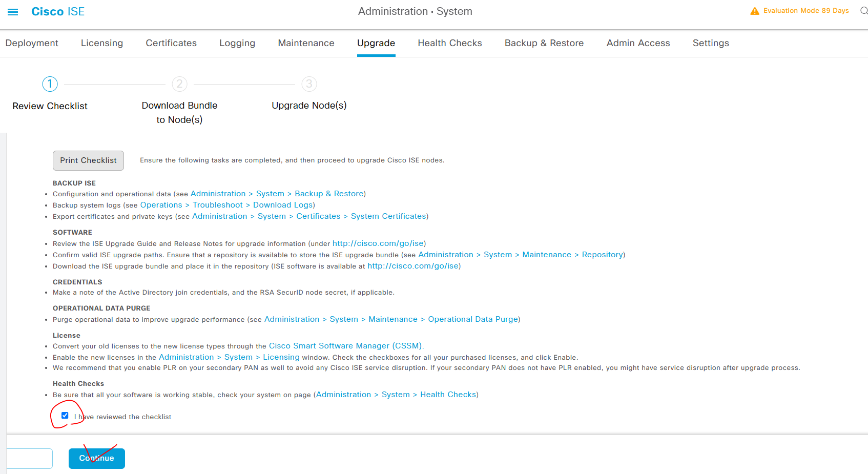Click the search magnifier icon

[x=864, y=11]
